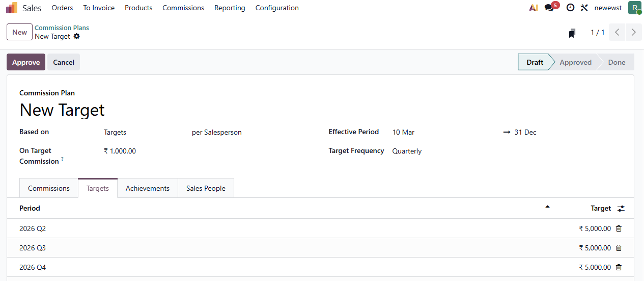Sort by the Target column header
This screenshot has height=281, width=644.
click(601, 208)
